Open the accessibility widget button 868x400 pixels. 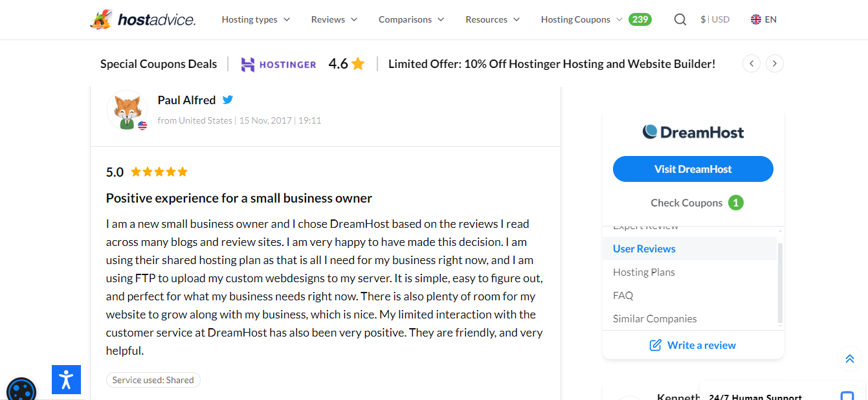[x=66, y=379]
